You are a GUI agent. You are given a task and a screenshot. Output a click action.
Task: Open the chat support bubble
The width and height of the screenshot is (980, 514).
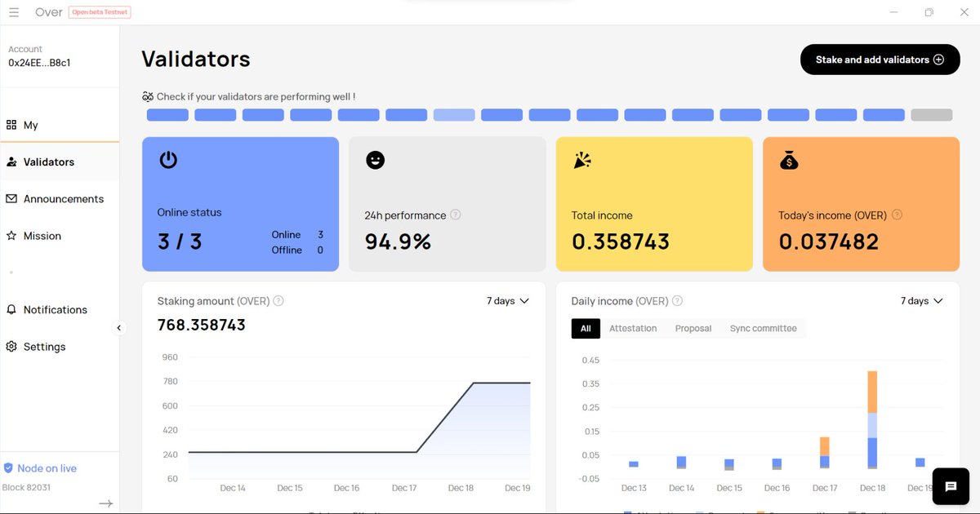(951, 487)
